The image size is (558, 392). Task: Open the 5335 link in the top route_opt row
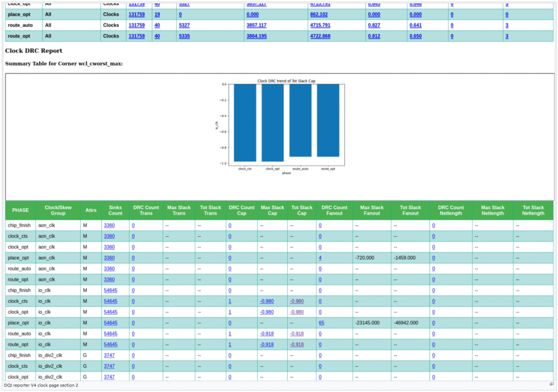[x=186, y=36]
